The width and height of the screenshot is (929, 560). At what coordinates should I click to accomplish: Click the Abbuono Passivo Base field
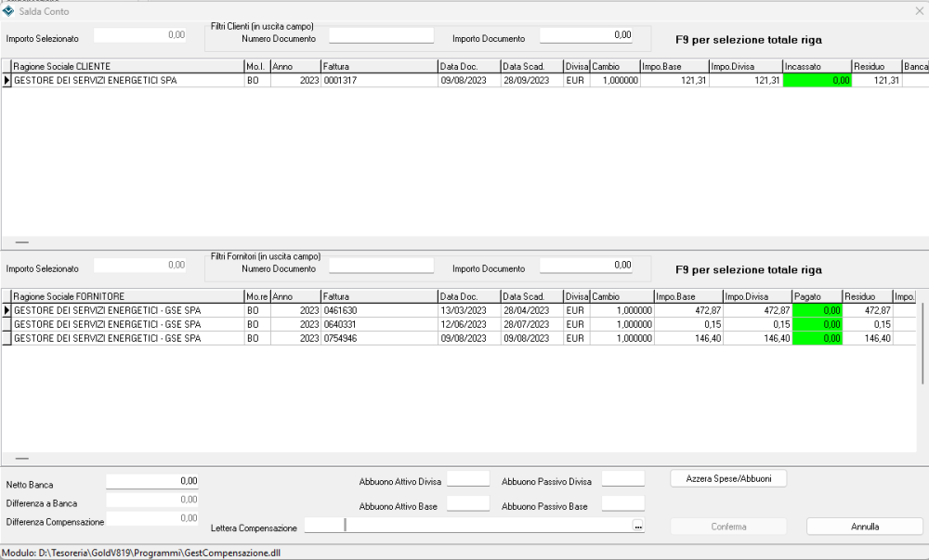[x=622, y=503]
